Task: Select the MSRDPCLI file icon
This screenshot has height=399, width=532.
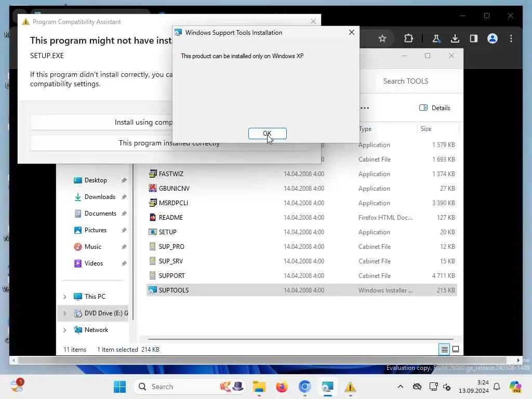Action: tap(153, 203)
